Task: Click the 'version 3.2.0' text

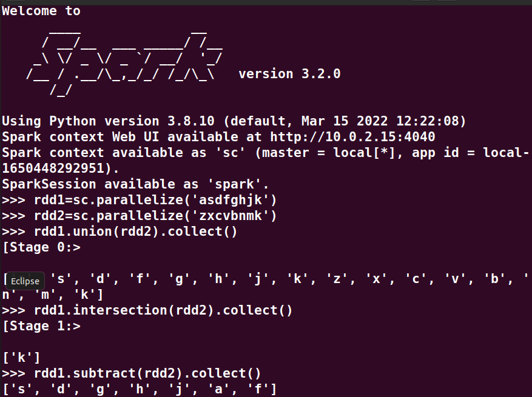Action: pyautogui.click(x=289, y=74)
